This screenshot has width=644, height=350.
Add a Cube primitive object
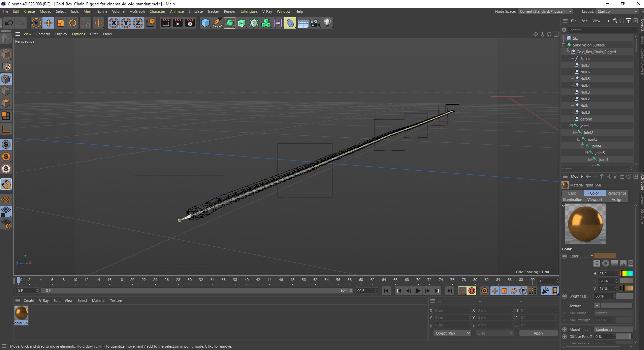pyautogui.click(x=205, y=23)
